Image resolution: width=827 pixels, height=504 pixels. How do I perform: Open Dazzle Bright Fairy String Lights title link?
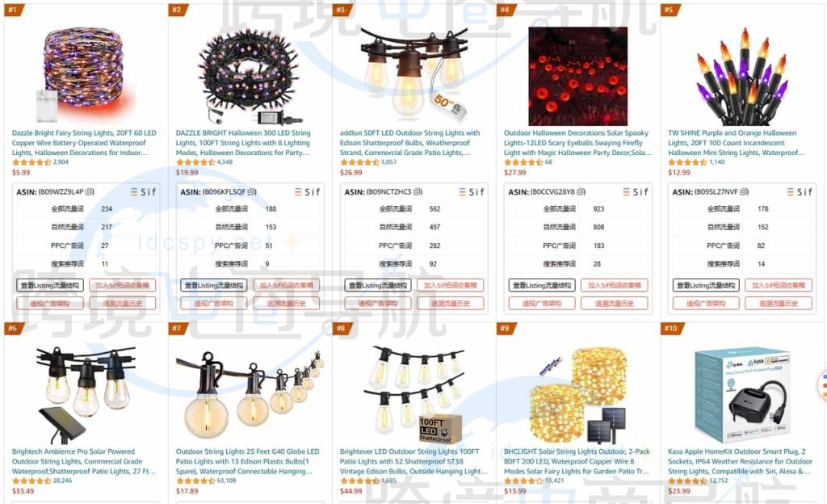(x=84, y=143)
